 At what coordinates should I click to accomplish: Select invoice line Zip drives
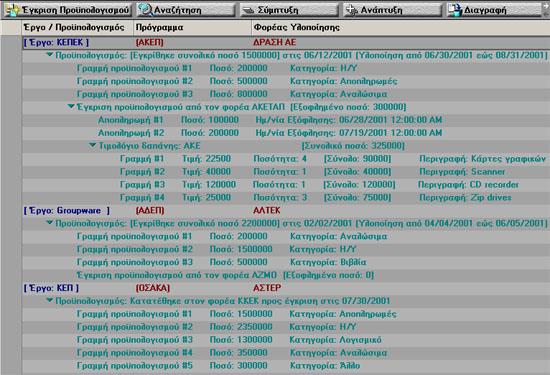[286, 197]
